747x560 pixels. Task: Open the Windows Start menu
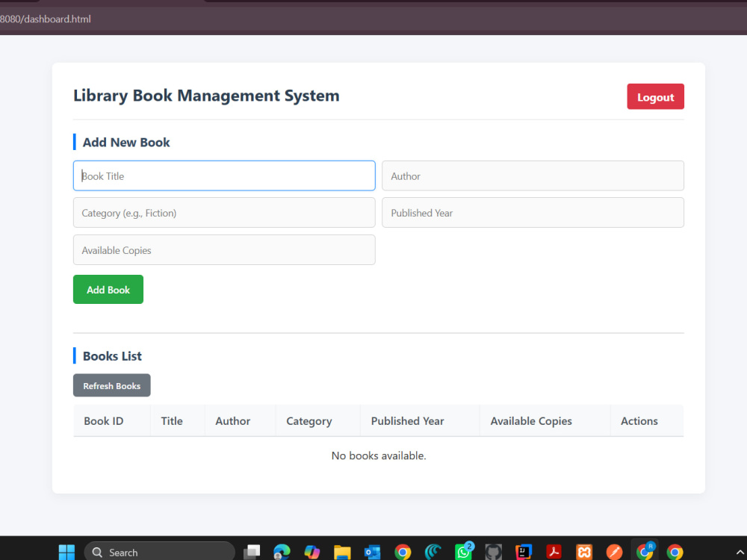click(66, 553)
